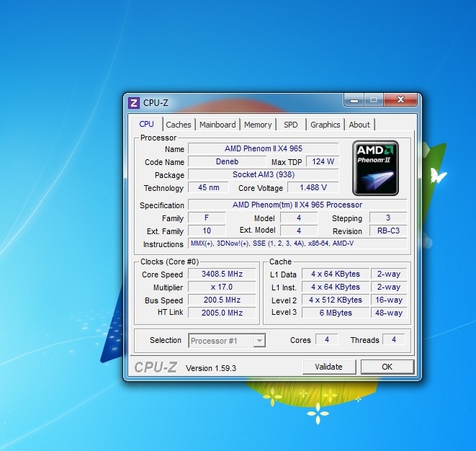Click the L1 Data associativity 2-way
Image resolution: width=476 pixels, height=451 pixels.
(389, 274)
